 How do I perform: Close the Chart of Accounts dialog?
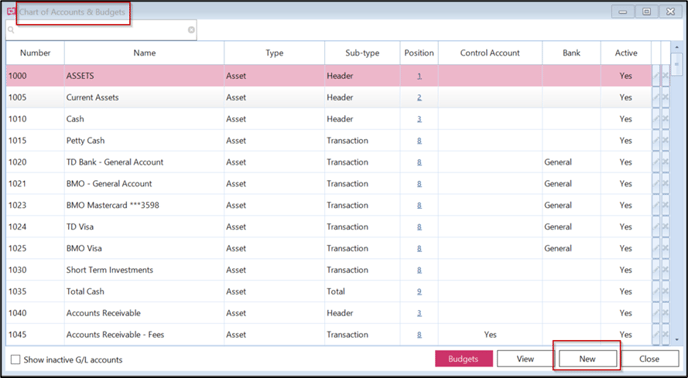click(x=649, y=359)
